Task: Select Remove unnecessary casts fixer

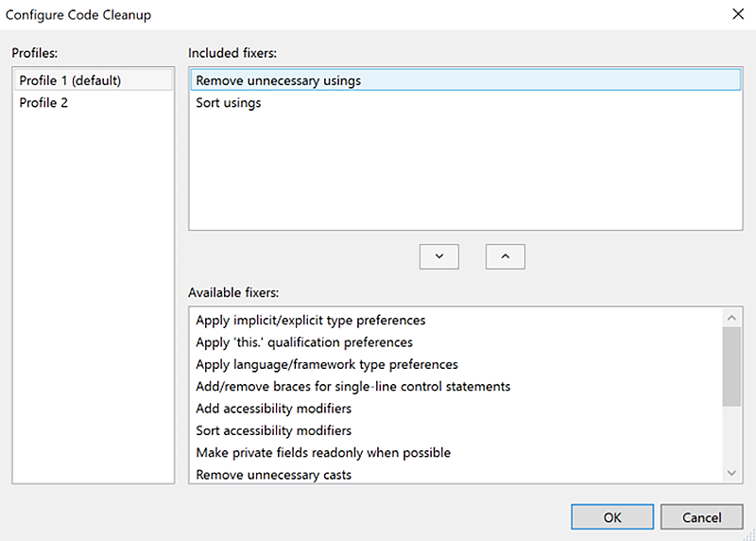Action: (273, 474)
